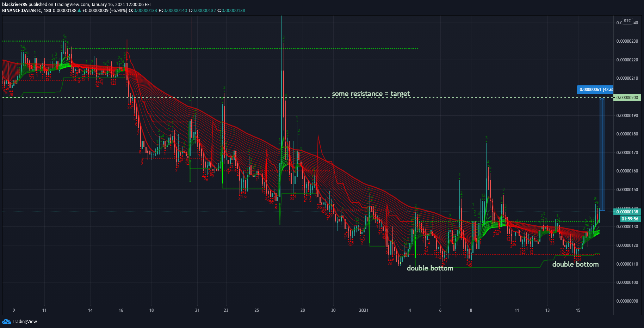644x328 pixels.
Task: Click the BINANCE:DATABTC, 180 symbol title
Action: pyautogui.click(x=26, y=11)
